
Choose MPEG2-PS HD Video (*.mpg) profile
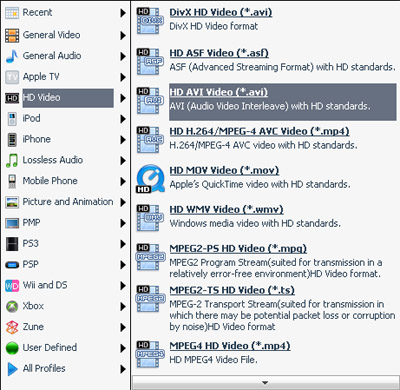tap(238, 248)
